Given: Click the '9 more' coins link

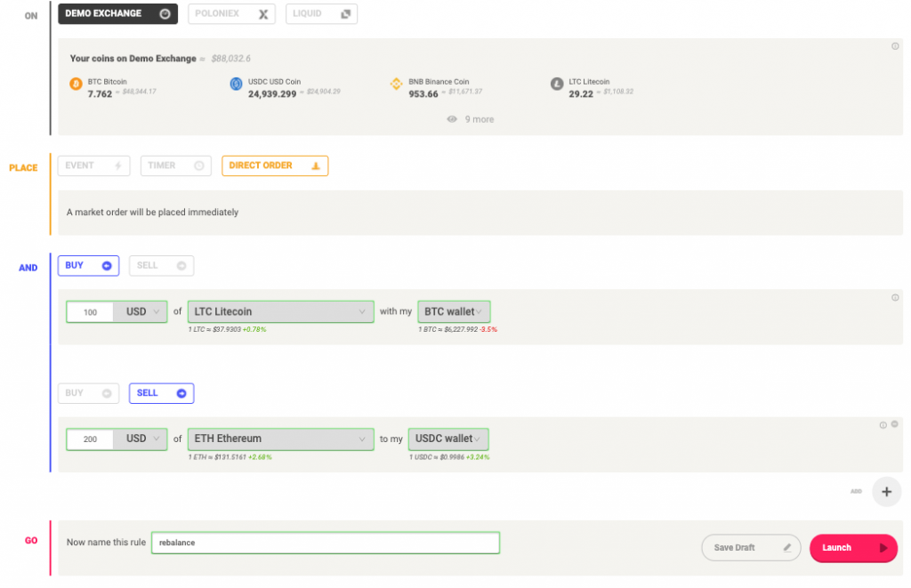Looking at the screenshot, I should pos(480,119).
